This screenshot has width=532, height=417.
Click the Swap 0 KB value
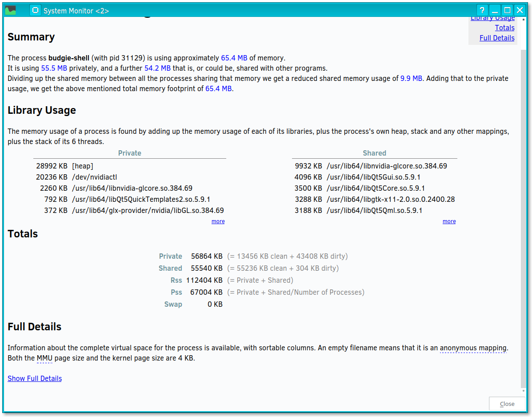[x=215, y=305]
